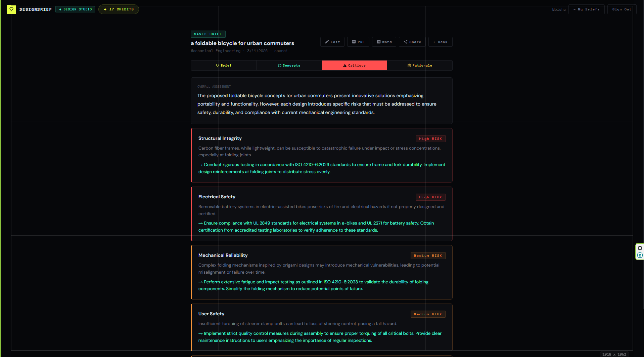Click the origami folding mechanisms description
Viewport: 644px width, 357px height.
click(319, 269)
